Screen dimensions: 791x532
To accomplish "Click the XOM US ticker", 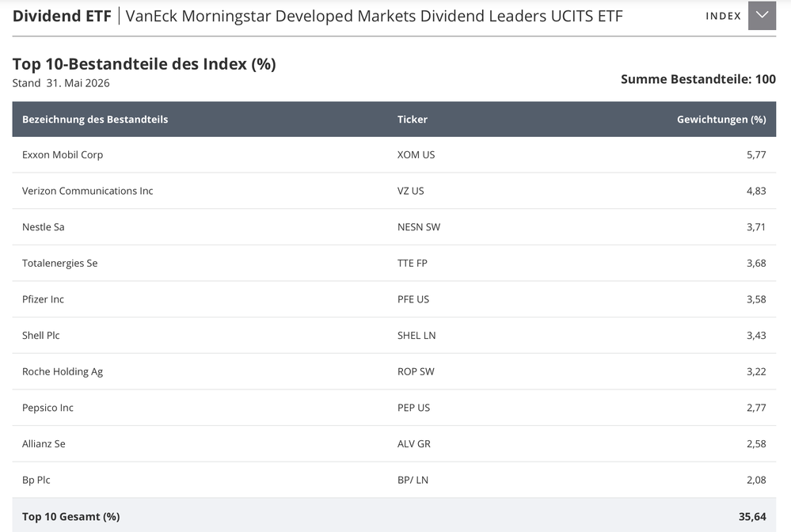I will pos(416,155).
